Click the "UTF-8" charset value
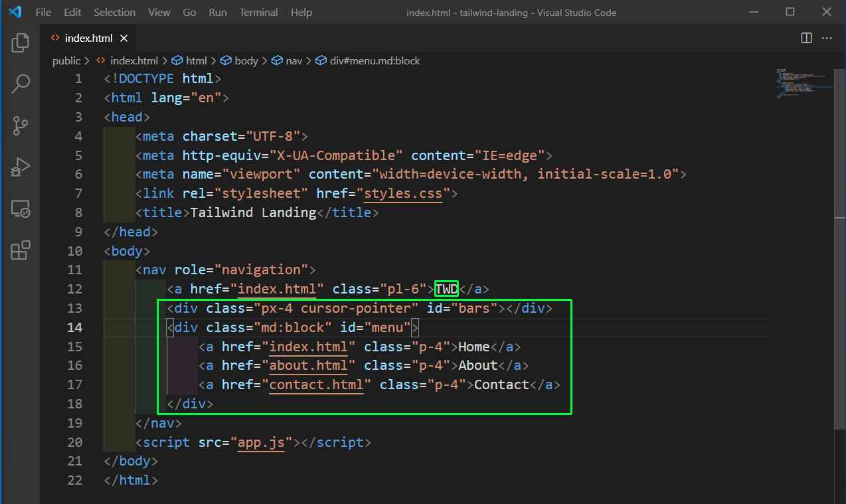846x504 pixels. (273, 136)
